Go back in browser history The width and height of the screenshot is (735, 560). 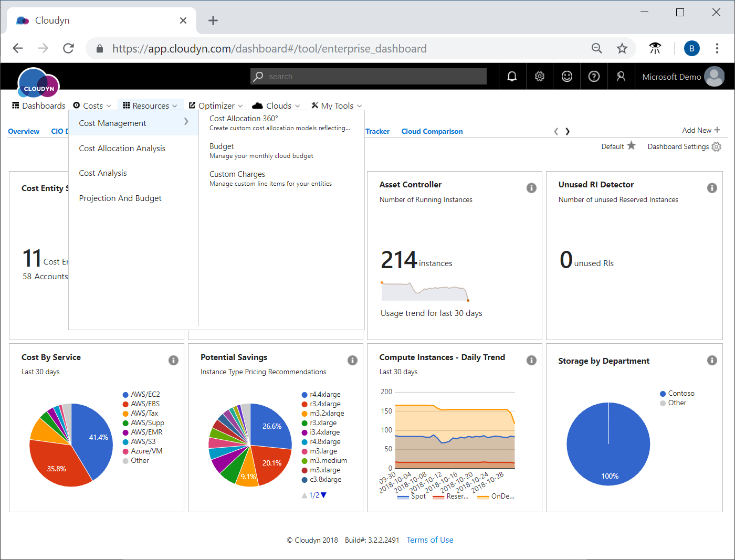[18, 48]
